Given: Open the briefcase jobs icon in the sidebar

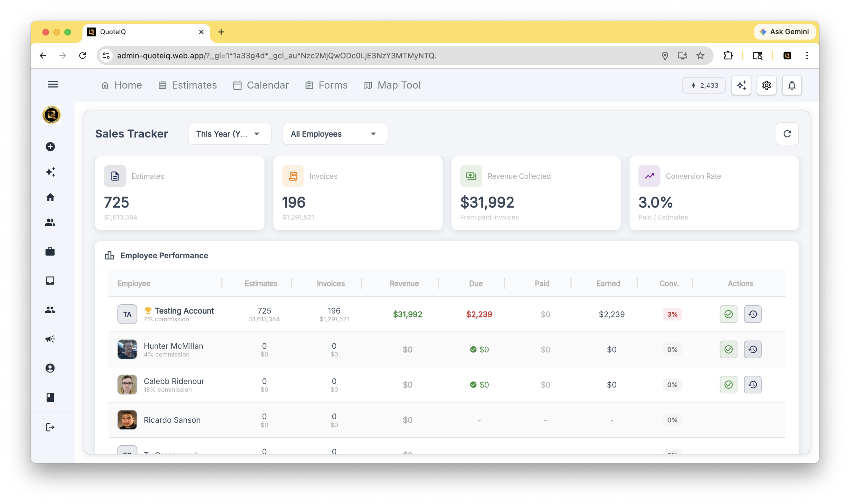Looking at the screenshot, I should (50, 251).
